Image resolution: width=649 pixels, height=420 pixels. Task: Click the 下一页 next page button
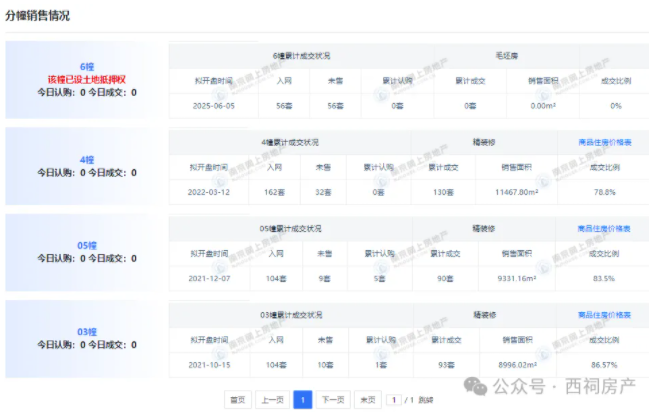tap(335, 399)
